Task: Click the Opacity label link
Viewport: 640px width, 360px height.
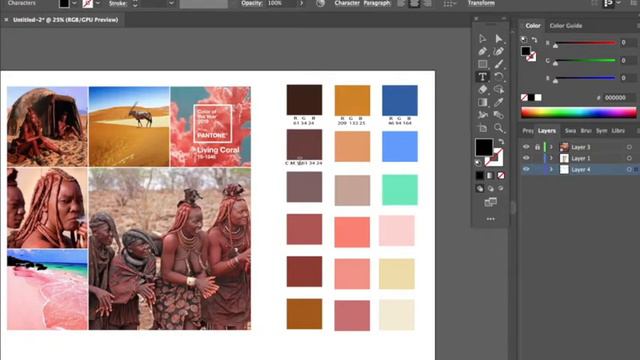Action: (x=251, y=3)
